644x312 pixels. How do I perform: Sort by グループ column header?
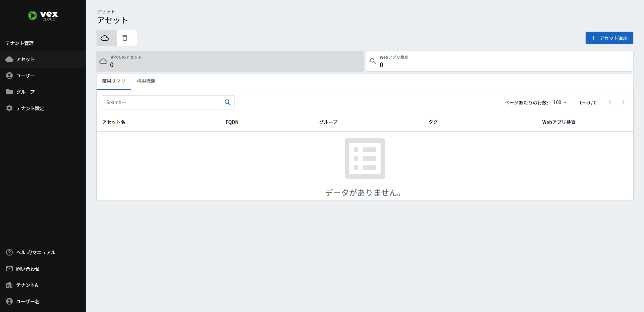(x=328, y=122)
